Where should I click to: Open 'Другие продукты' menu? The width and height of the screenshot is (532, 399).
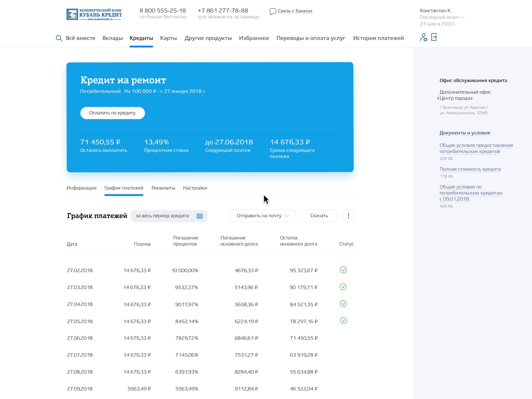tap(208, 38)
